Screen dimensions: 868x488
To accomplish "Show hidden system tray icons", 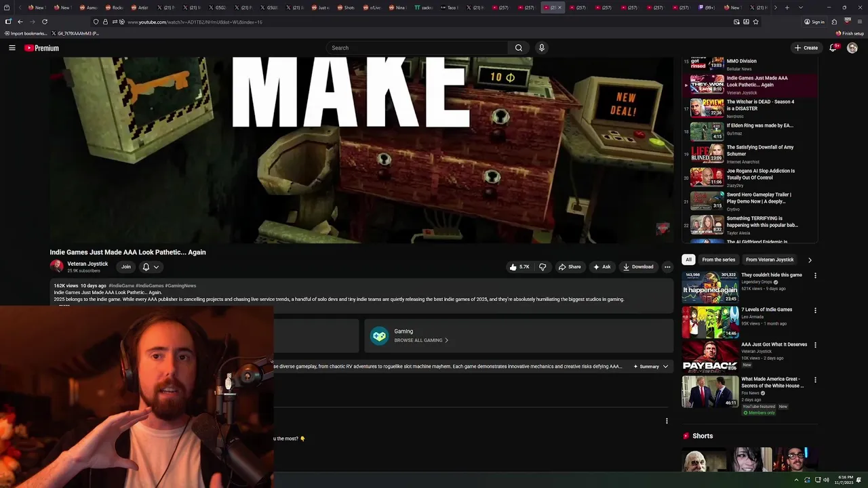I will tap(796, 480).
